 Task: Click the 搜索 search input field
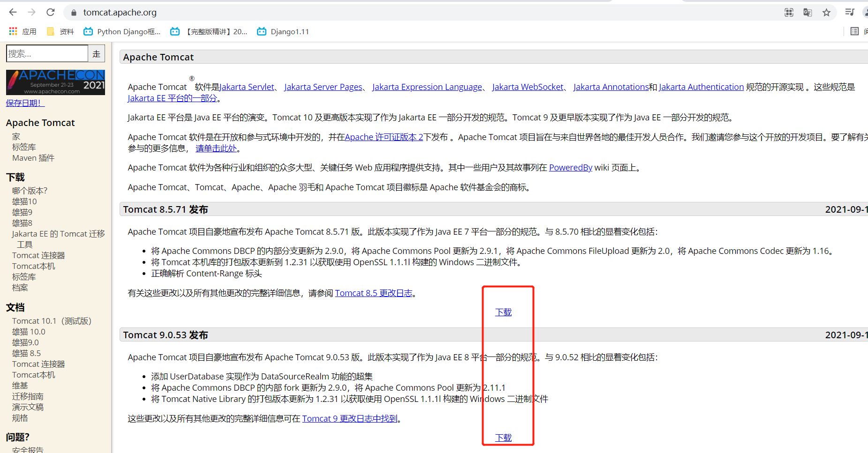(47, 53)
